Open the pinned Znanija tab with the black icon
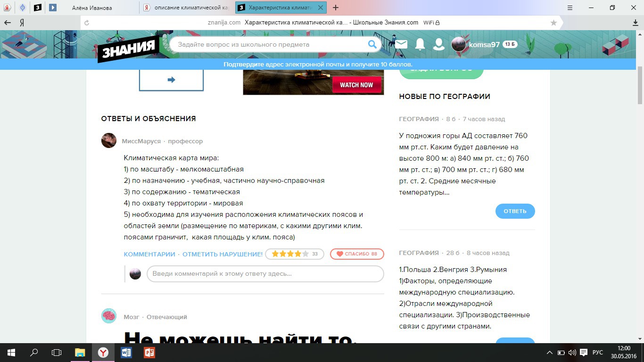This screenshot has height=362, width=644. pos(38,8)
